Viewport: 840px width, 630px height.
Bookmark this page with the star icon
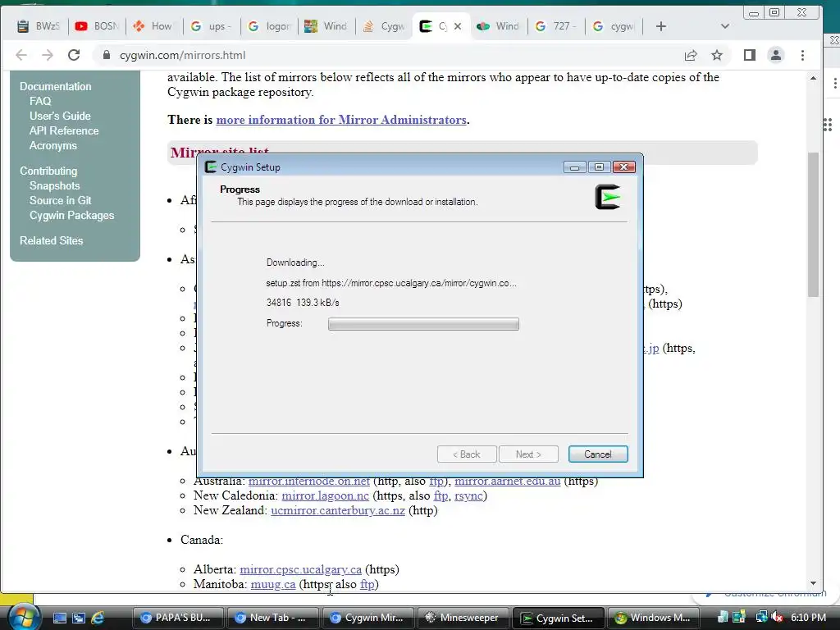pyautogui.click(x=717, y=55)
